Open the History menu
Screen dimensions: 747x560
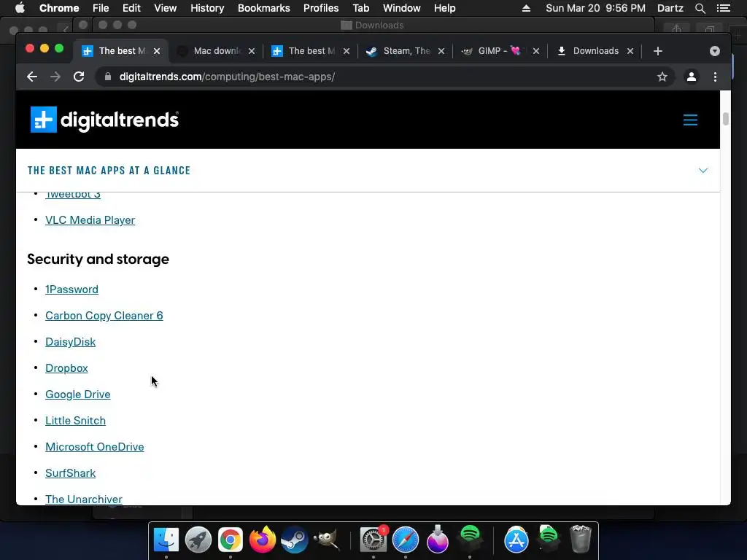tap(207, 8)
